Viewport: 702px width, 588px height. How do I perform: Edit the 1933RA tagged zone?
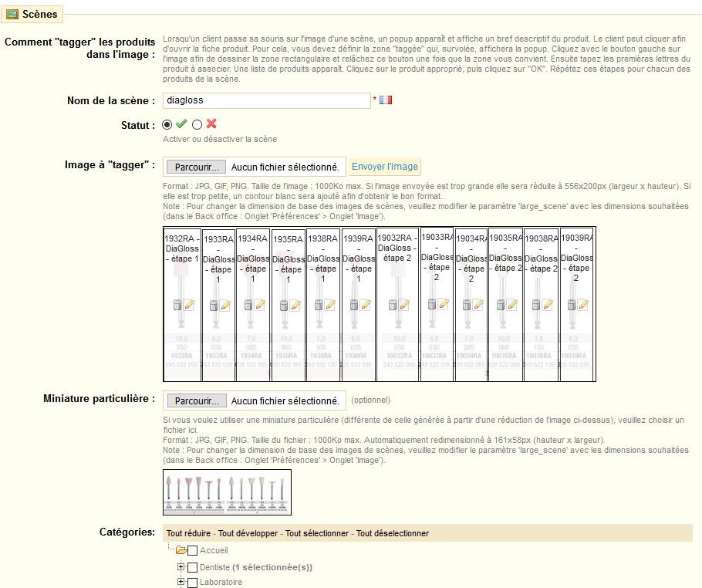[x=225, y=306]
